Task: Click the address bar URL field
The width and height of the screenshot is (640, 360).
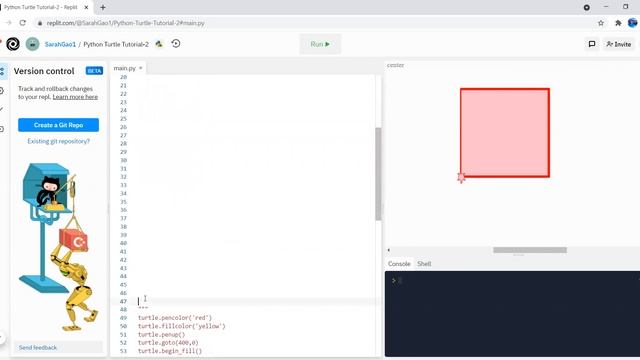Action: tap(314, 23)
